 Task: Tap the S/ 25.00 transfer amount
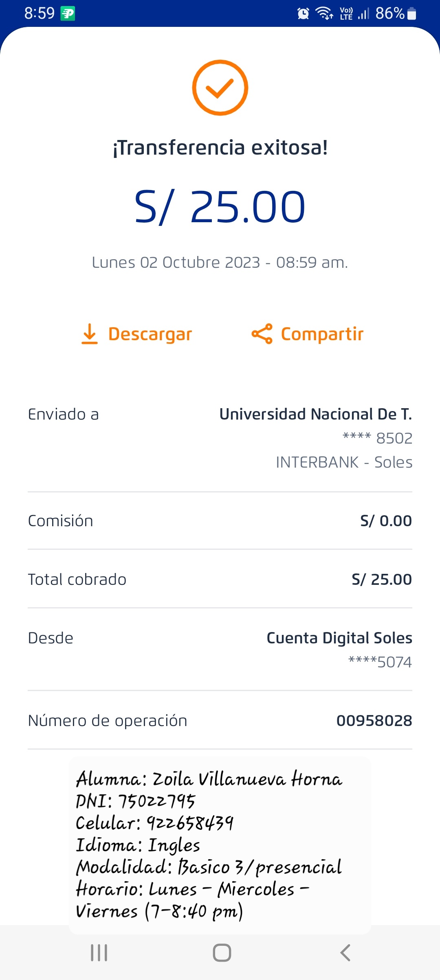220,207
